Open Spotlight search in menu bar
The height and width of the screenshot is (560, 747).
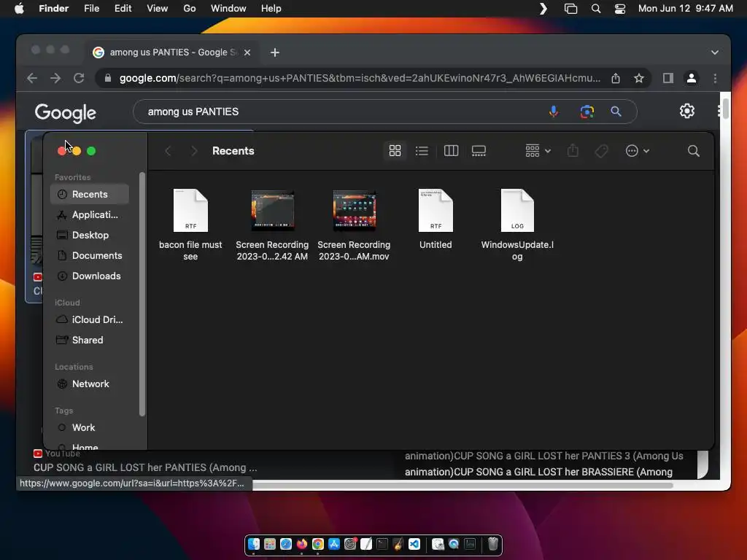pyautogui.click(x=595, y=9)
